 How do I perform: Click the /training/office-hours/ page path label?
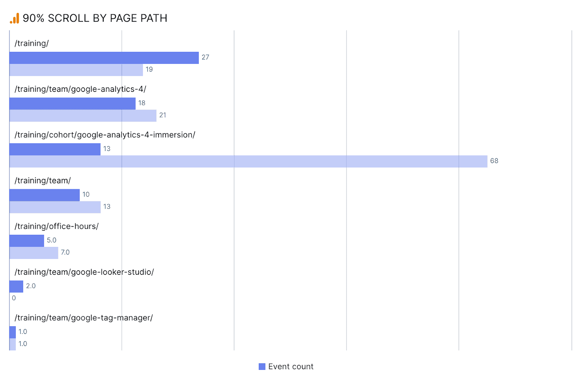pyautogui.click(x=57, y=226)
